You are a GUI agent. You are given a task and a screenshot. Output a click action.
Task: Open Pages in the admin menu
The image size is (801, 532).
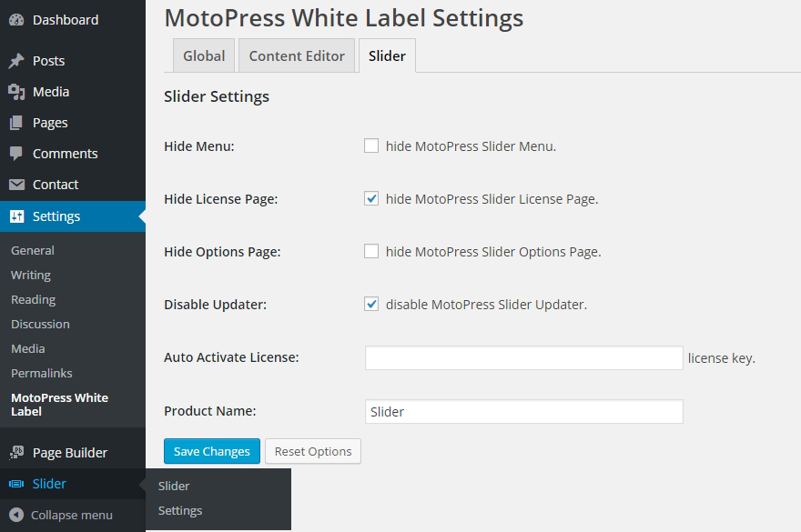[x=73, y=123]
